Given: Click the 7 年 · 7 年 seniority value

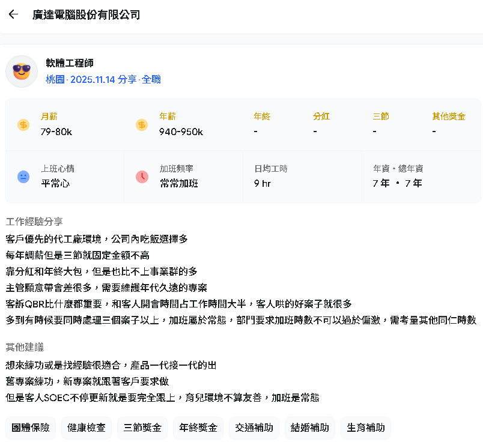Looking at the screenshot, I should (x=397, y=184).
